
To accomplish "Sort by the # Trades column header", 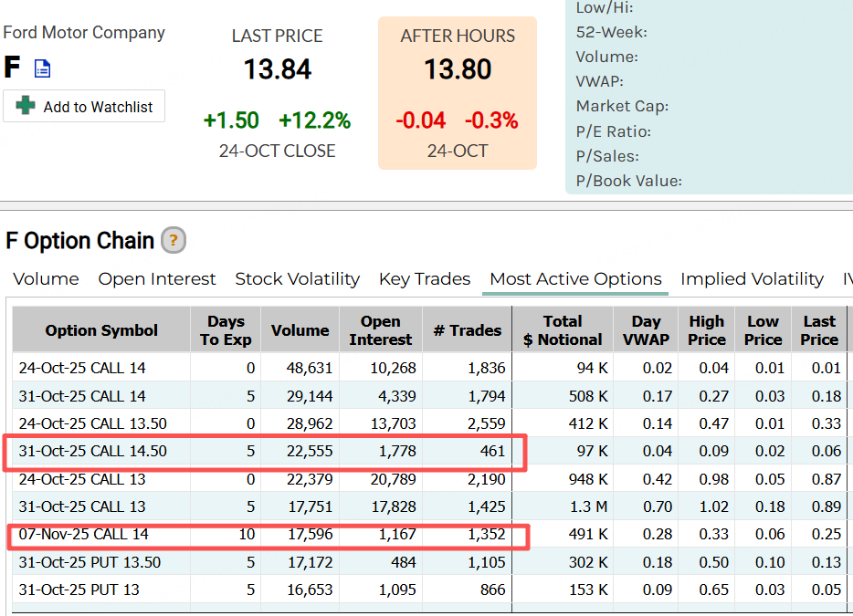I will click(x=467, y=330).
